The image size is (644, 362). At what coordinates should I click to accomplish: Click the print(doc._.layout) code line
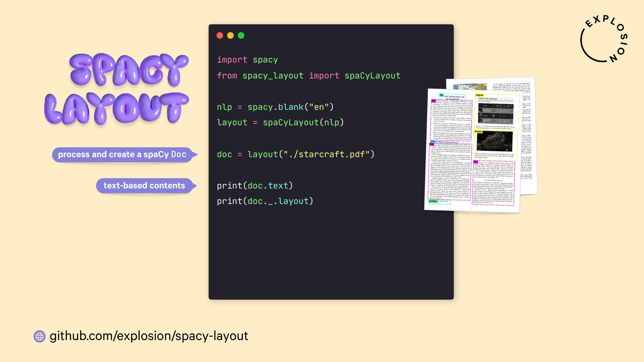click(x=265, y=201)
